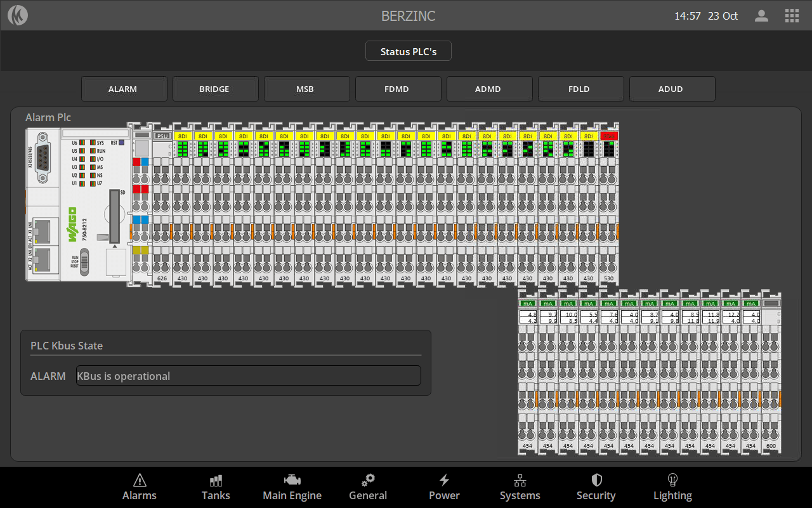Open the Lighting bulb icon
The height and width of the screenshot is (508, 812).
(672, 480)
